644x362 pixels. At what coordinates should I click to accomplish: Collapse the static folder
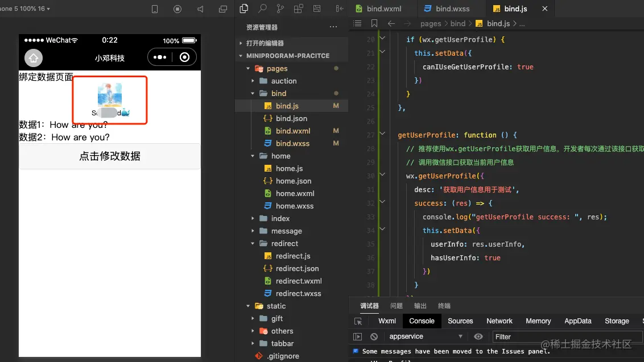point(292,306)
